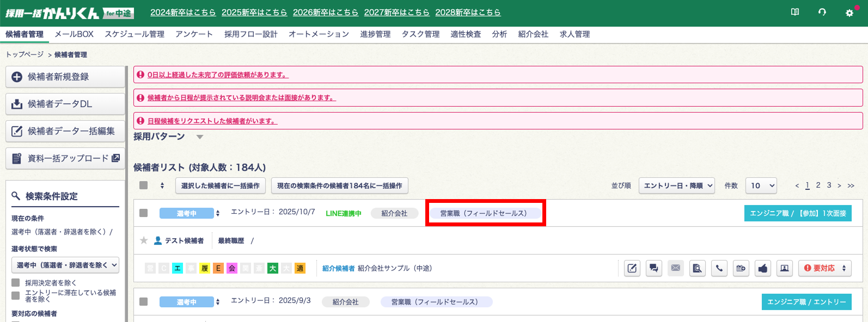Image resolution: width=868 pixels, height=322 pixels.
Task: Star the テスト候補者 as favorite
Action: [x=144, y=240]
